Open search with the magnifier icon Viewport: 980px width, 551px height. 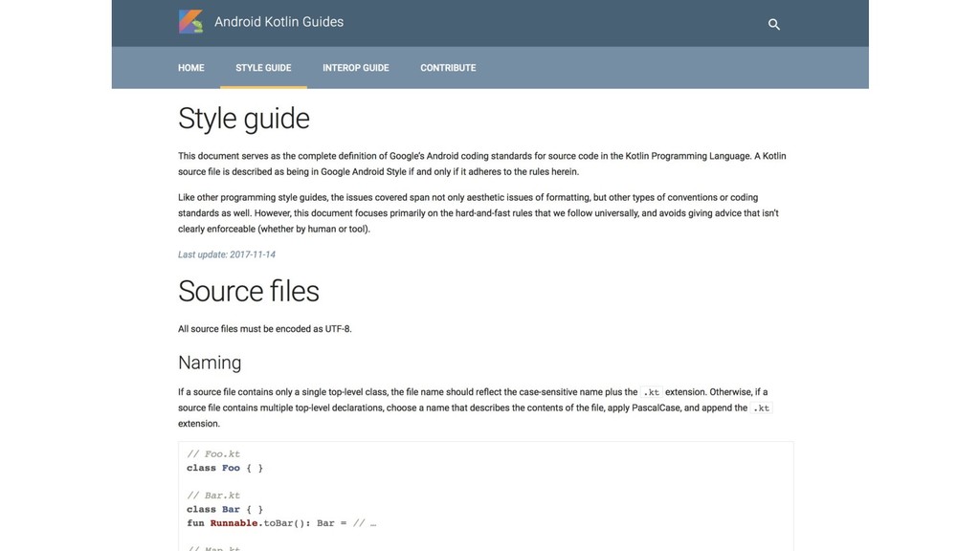tap(774, 24)
